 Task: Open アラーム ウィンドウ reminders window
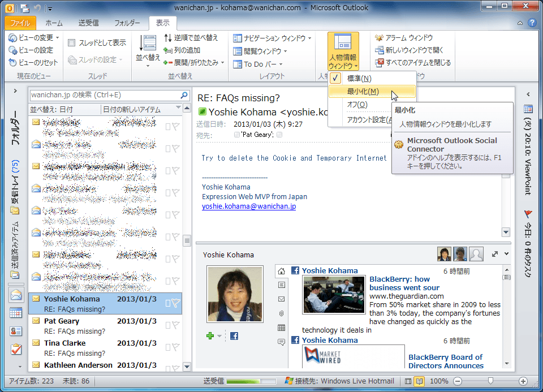[x=404, y=37]
